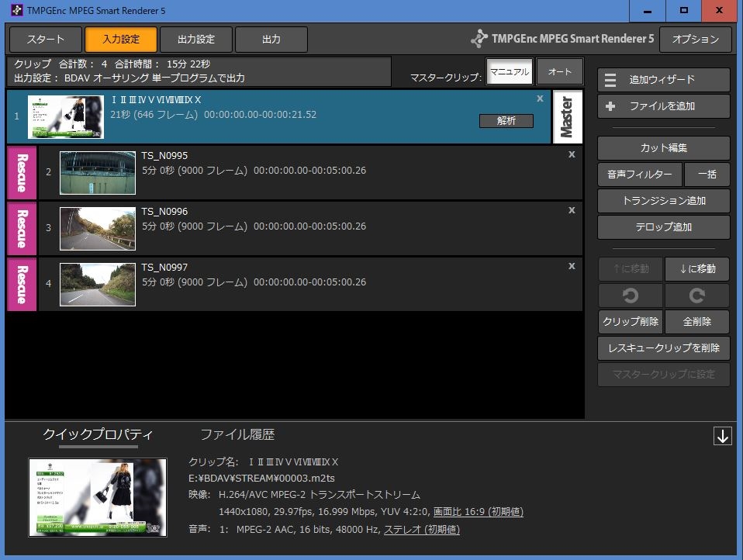The width and height of the screenshot is (743, 560).
Task: Go to the 出力 tab
Action: [271, 40]
